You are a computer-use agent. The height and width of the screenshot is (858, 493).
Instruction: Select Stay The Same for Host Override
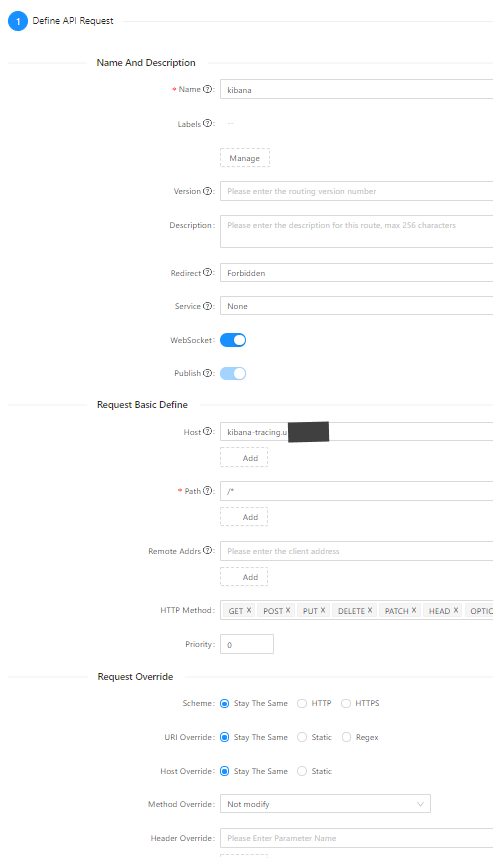click(x=224, y=772)
